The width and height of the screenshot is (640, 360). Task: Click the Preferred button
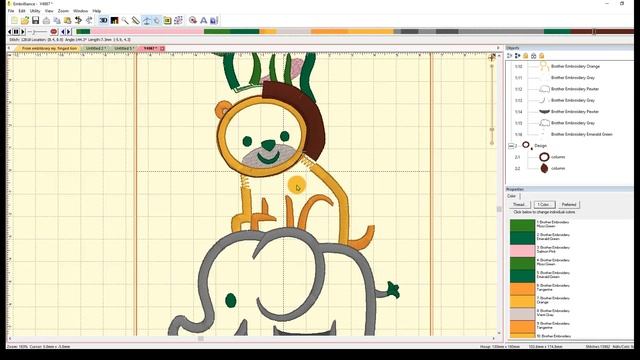point(569,204)
